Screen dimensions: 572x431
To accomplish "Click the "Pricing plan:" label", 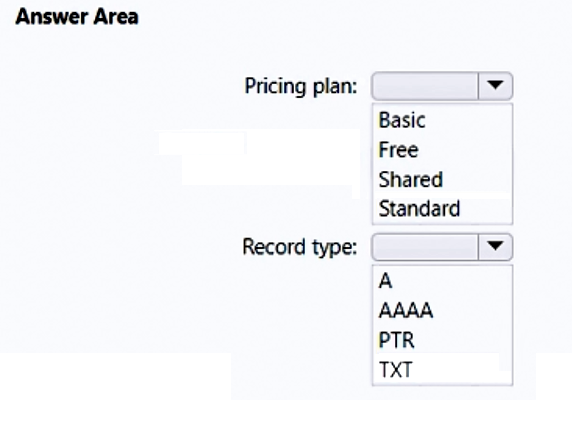I will pos(301,87).
